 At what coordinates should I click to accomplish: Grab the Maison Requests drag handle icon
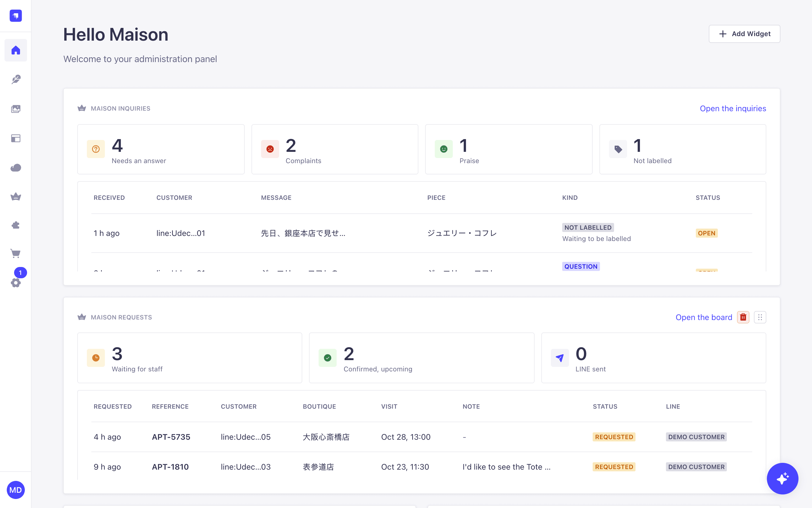click(x=760, y=317)
